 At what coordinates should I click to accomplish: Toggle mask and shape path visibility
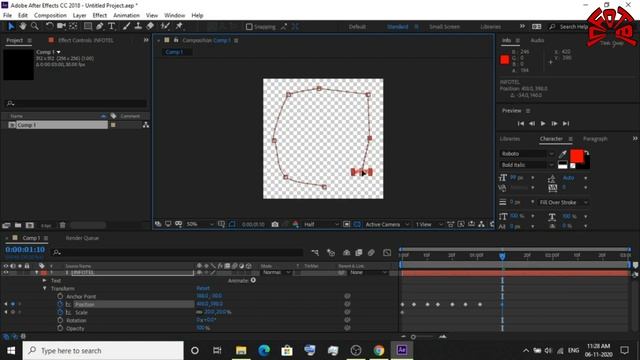(232, 224)
